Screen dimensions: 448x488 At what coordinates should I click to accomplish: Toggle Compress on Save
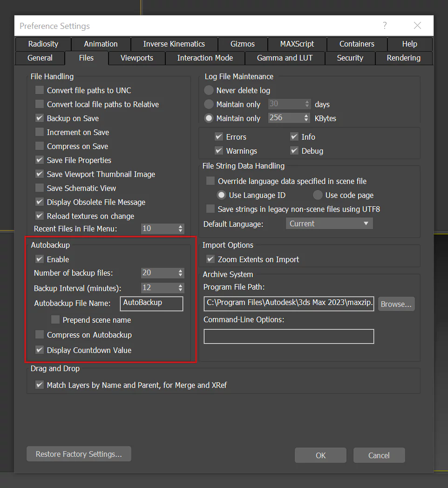pyautogui.click(x=40, y=146)
